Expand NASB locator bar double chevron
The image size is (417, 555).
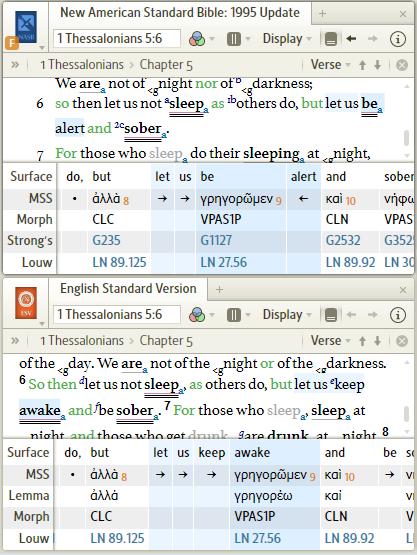[15, 65]
